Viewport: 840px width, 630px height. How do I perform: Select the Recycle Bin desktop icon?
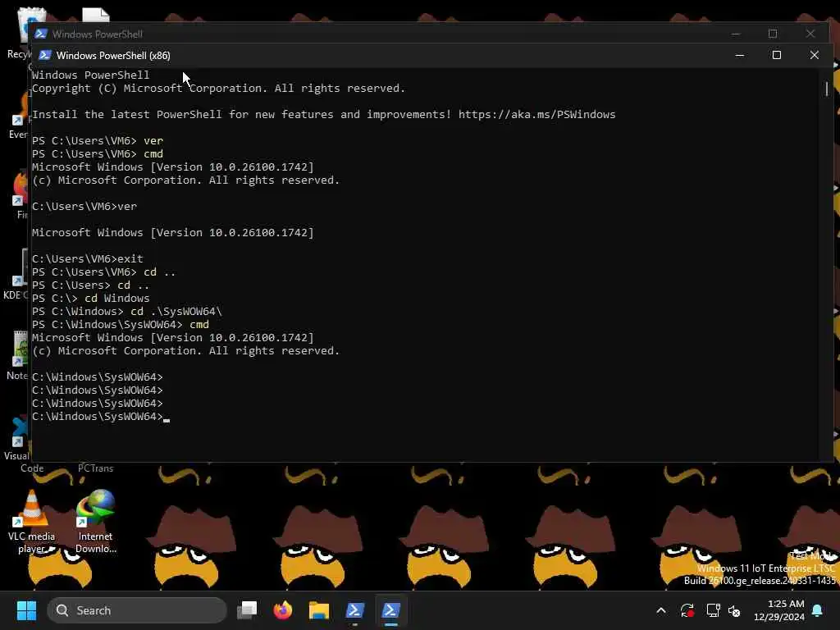[20, 32]
